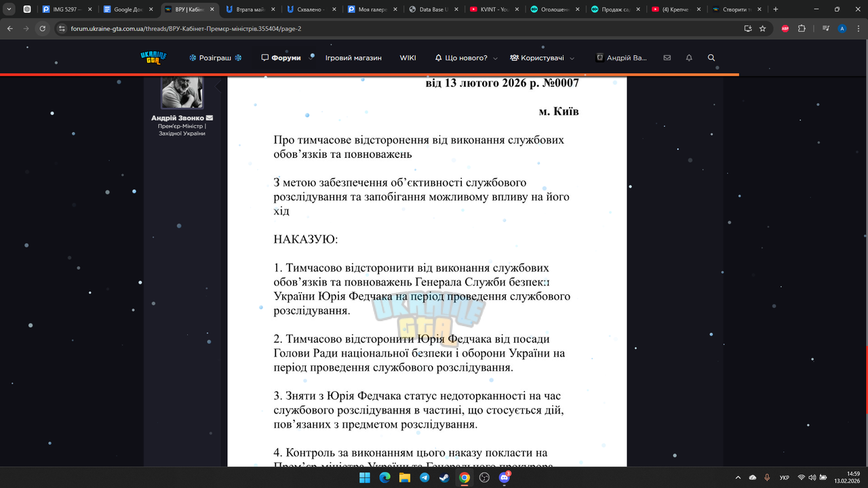Switch to the Схвалено tab
This screenshot has width=868, height=488.
(x=309, y=9)
